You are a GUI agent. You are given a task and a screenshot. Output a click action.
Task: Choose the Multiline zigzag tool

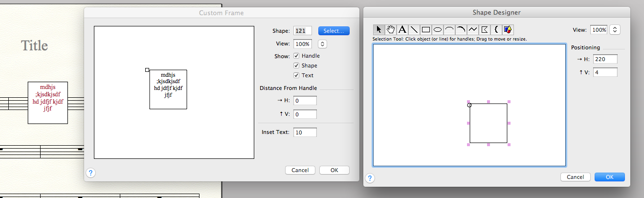(x=473, y=30)
